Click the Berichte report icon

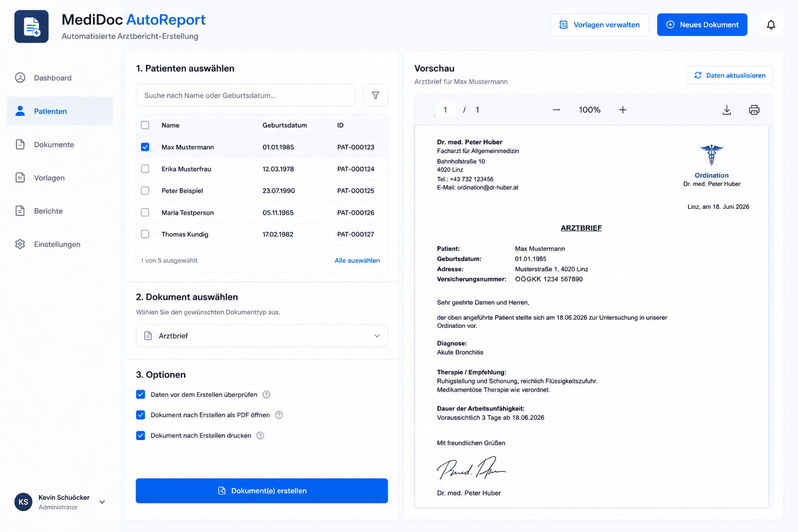click(20, 210)
